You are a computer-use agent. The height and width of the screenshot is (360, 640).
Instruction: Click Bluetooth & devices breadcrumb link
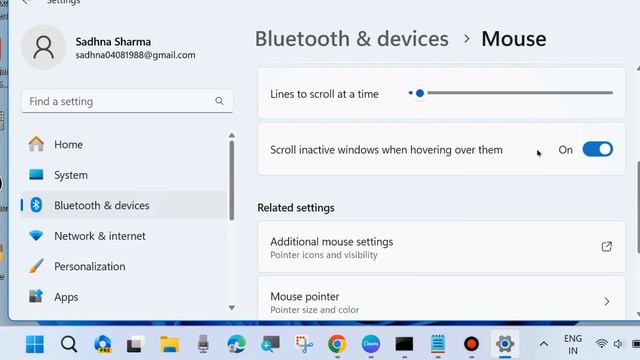click(x=351, y=39)
